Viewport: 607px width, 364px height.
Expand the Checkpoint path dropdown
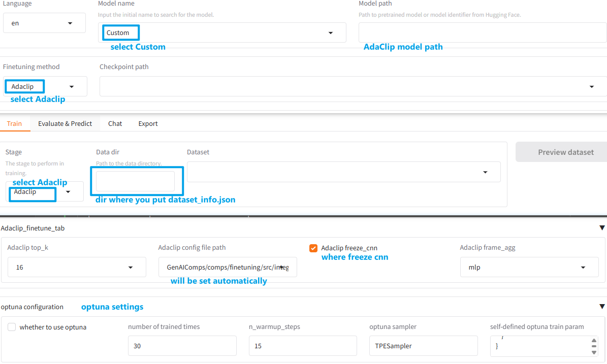click(592, 87)
